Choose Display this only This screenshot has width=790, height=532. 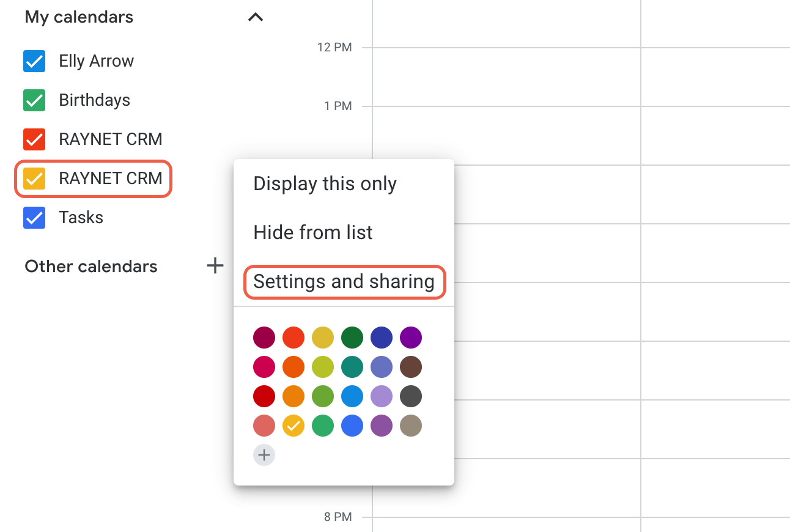click(x=325, y=184)
